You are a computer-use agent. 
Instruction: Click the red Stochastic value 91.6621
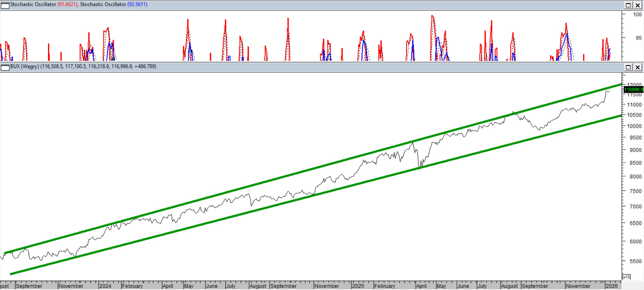coord(67,4)
